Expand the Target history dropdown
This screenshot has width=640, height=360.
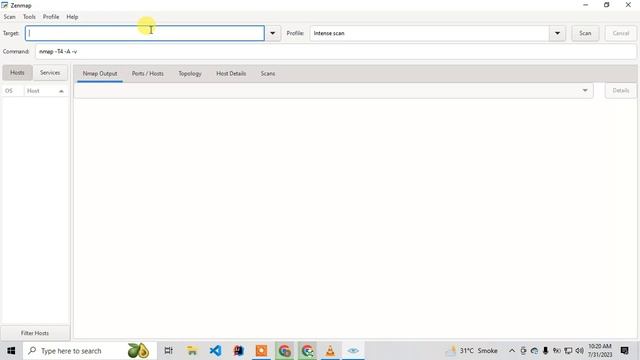[273, 33]
